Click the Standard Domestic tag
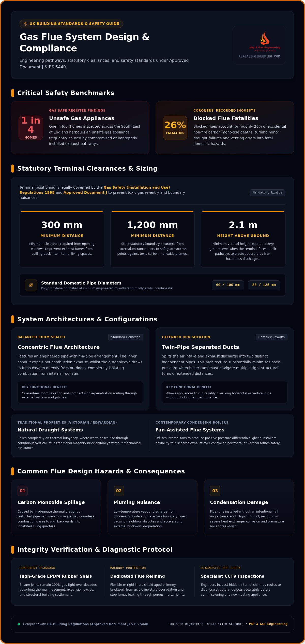The image size is (305, 644). pos(126,337)
